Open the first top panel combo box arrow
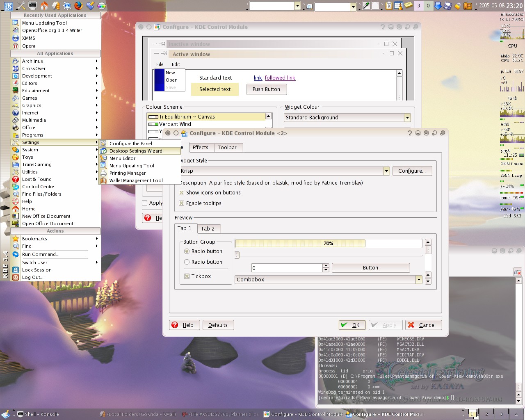The height and width of the screenshot is (420, 525). coord(297,6)
